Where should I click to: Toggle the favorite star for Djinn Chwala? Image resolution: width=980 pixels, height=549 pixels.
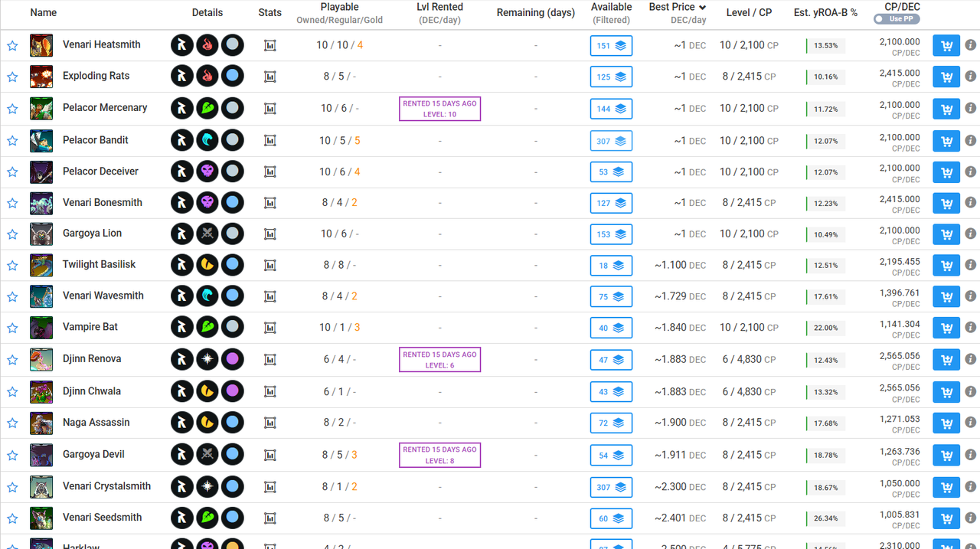coord(12,392)
